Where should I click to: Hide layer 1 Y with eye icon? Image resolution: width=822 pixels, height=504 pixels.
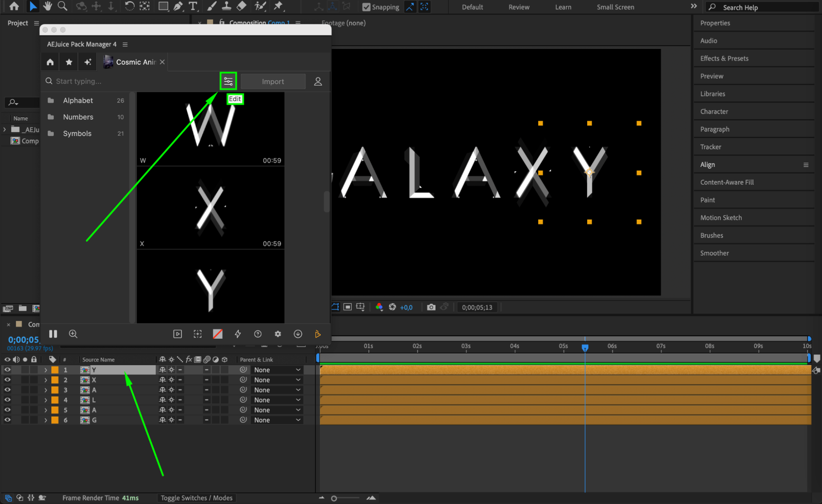click(x=7, y=370)
